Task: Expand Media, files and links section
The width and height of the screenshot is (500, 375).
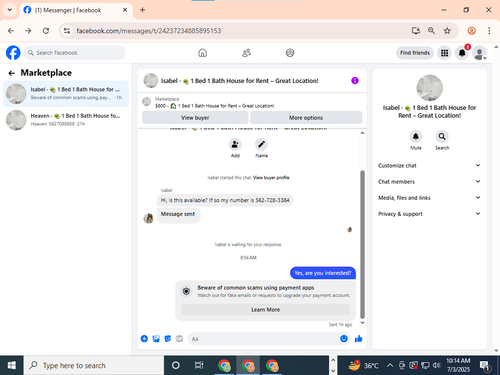Action: pyautogui.click(x=429, y=198)
